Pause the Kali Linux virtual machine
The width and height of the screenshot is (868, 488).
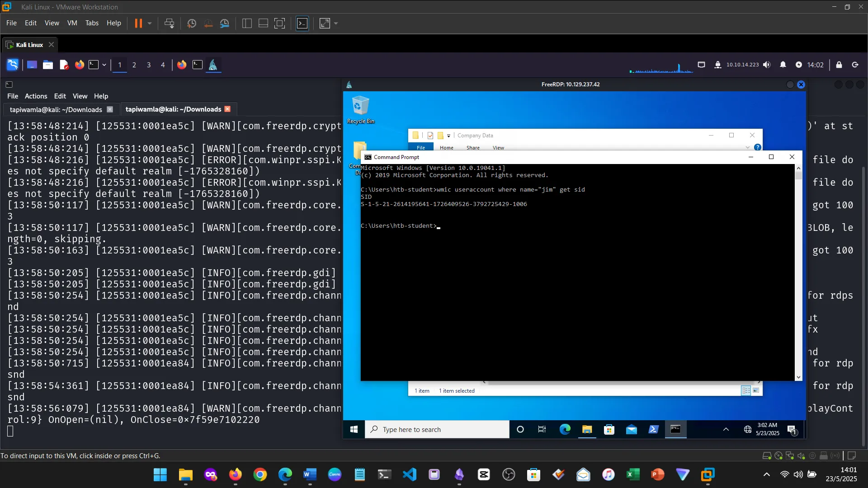138,23
